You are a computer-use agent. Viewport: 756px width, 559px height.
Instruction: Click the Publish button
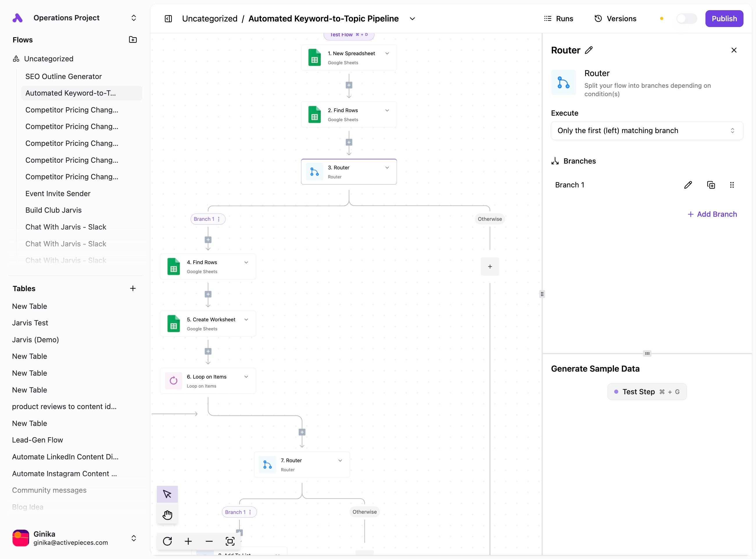[724, 19]
